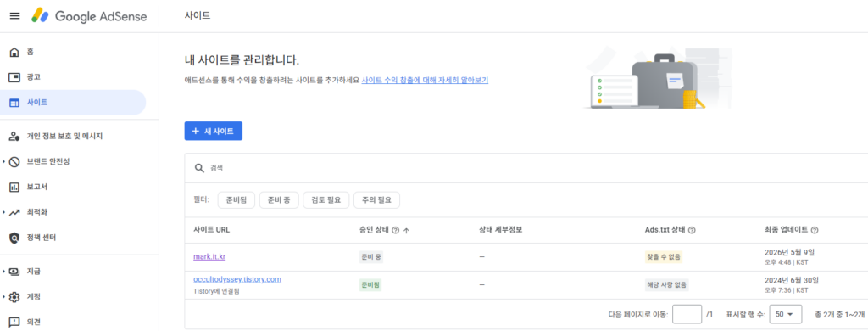Toggle the 준비 중 filter chip
Viewport: 868px width, 331px height.
point(279,199)
